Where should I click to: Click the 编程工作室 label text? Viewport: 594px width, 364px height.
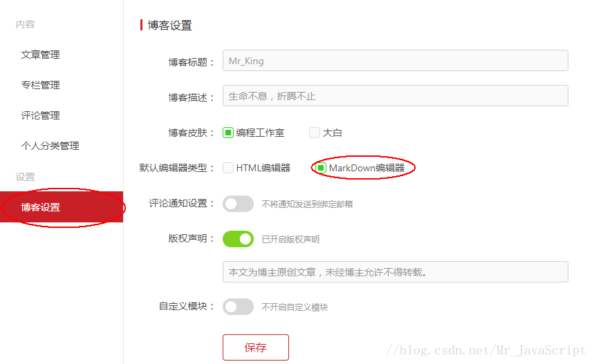click(x=260, y=133)
